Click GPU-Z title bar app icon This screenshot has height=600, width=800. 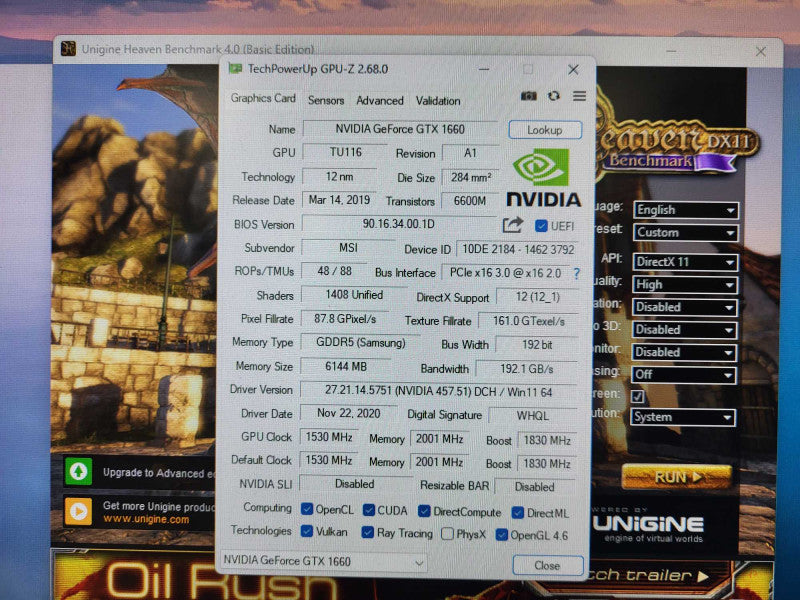coord(235,68)
